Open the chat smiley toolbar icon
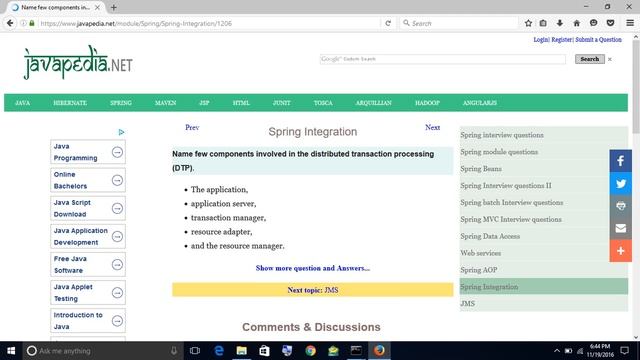 pyautogui.click(x=593, y=23)
